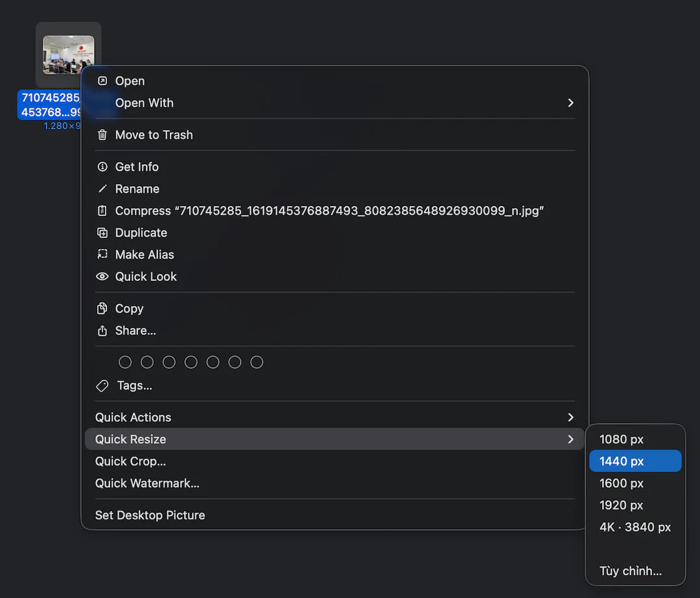Viewport: 700px width, 598px height.
Task: Open the Tùy chỉnh... custom option
Action: (635, 571)
